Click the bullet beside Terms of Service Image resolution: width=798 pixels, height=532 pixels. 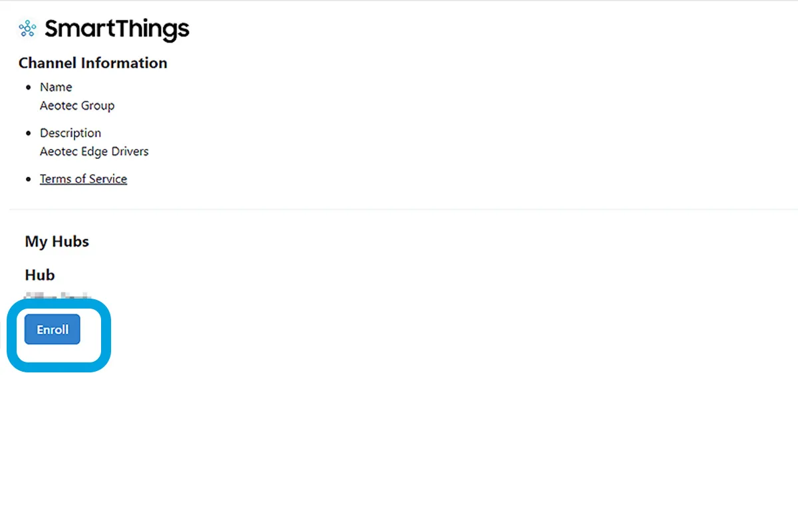click(x=28, y=180)
